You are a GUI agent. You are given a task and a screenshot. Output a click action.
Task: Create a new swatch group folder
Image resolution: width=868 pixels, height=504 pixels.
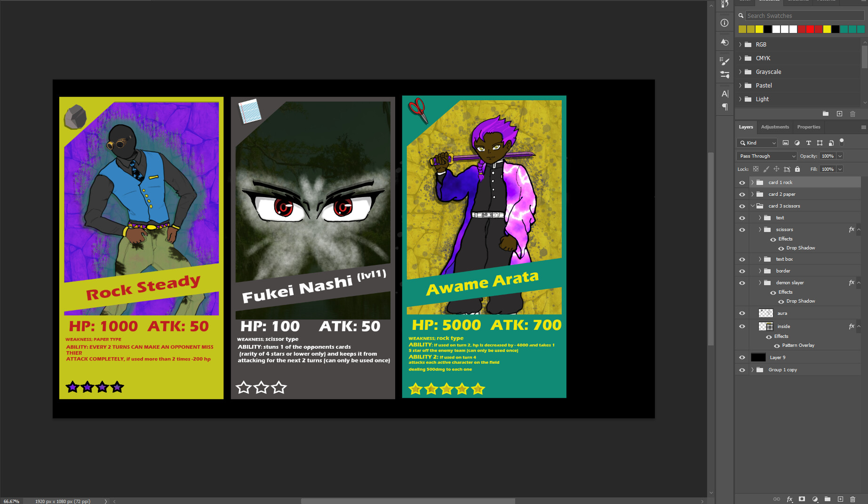pyautogui.click(x=826, y=113)
